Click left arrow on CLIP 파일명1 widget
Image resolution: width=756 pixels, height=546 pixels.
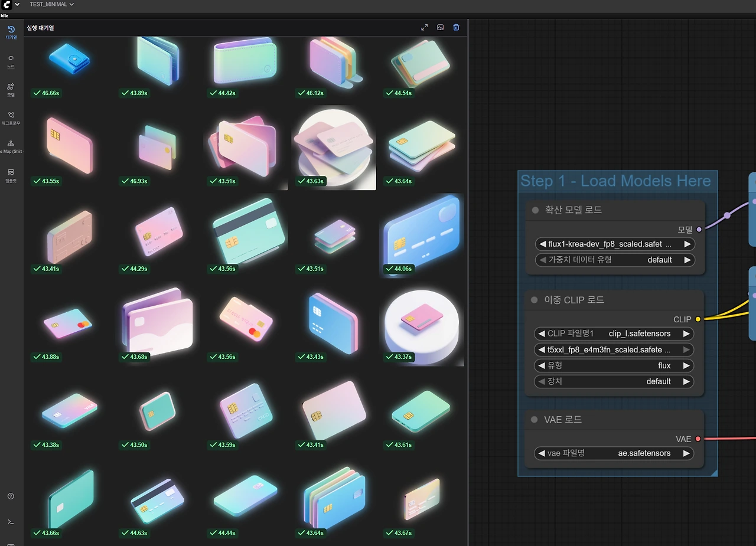click(x=542, y=334)
